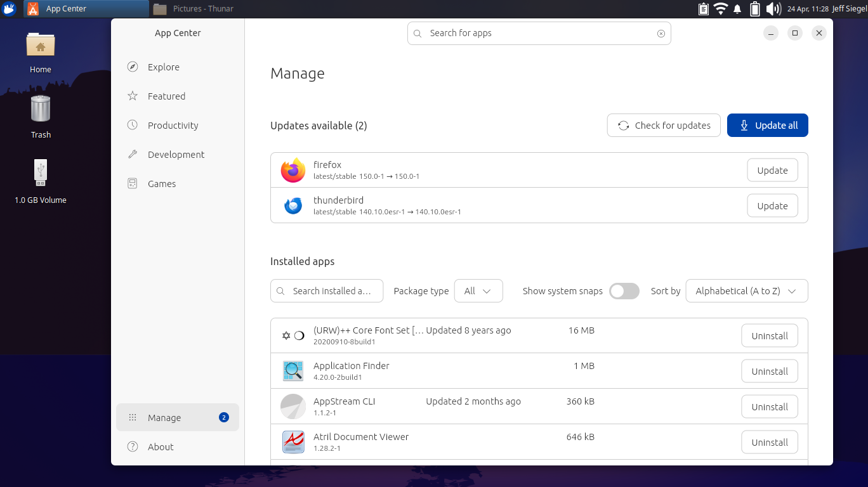Click the volume speaker tray icon
The height and width of the screenshot is (487, 868).
point(773,9)
